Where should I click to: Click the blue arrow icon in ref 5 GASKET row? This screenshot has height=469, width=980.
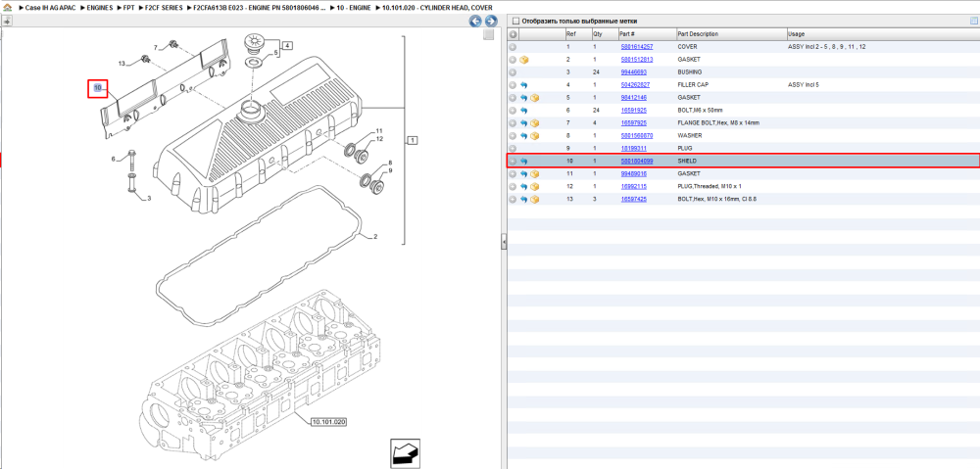pyautogui.click(x=523, y=98)
